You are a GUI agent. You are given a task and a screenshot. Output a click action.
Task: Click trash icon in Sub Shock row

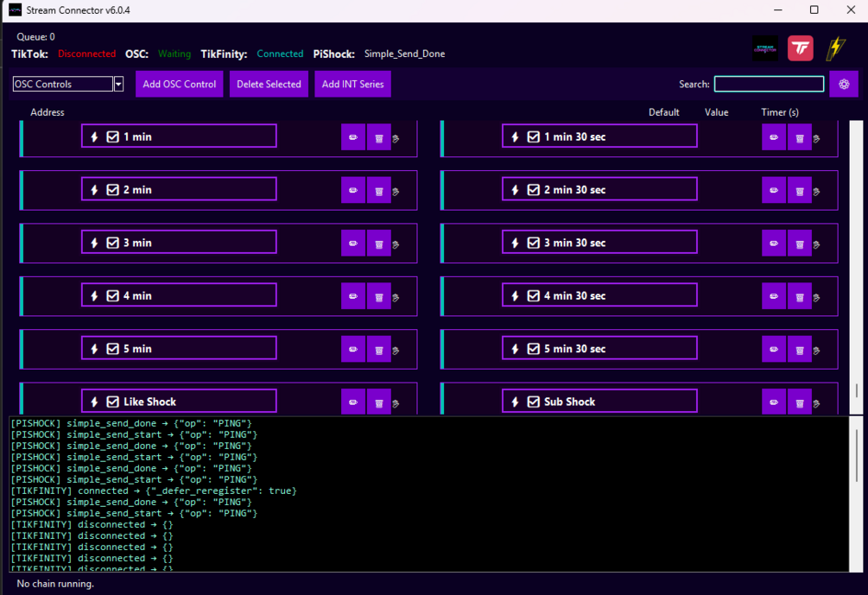[x=800, y=402]
